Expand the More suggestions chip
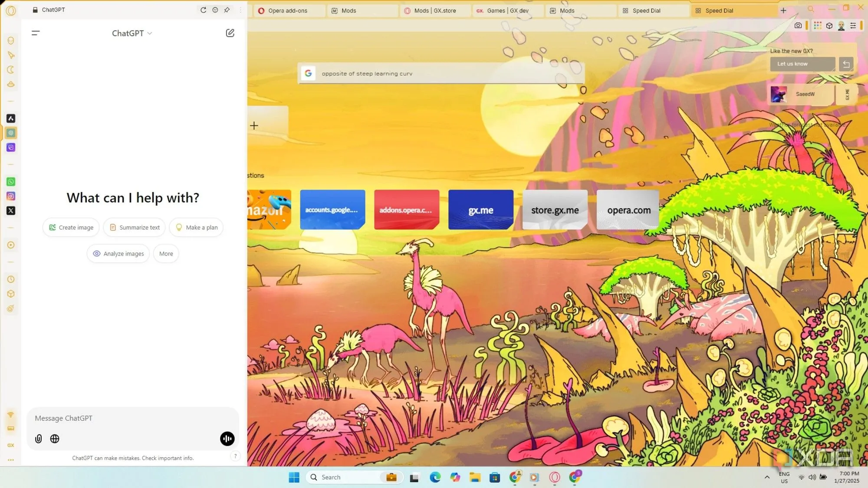Screen dimensions: 868x488 pos(166,254)
